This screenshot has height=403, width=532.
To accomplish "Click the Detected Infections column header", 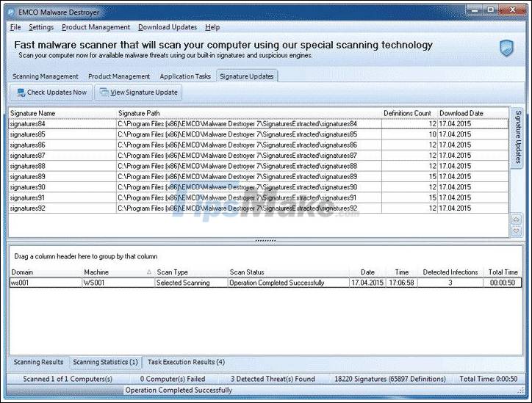I will tap(450, 272).
